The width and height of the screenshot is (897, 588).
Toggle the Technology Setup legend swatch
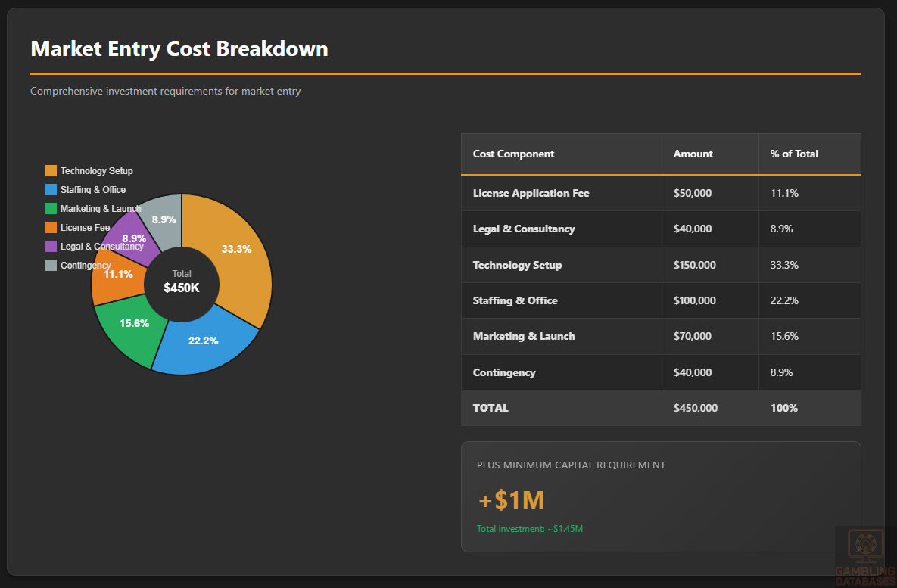[x=51, y=171]
